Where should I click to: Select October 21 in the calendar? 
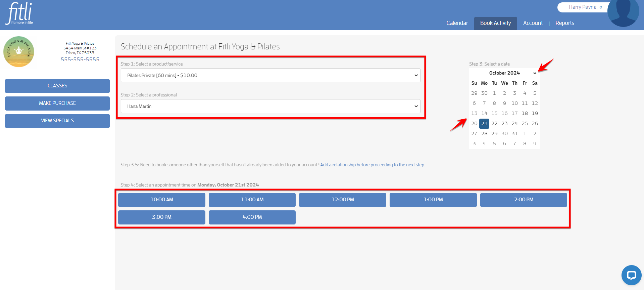tap(484, 123)
